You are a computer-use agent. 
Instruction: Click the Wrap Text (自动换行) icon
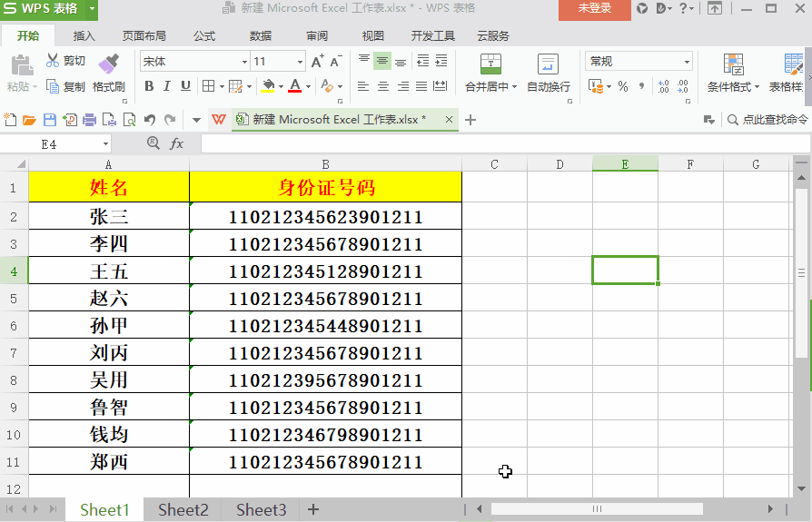(x=548, y=64)
